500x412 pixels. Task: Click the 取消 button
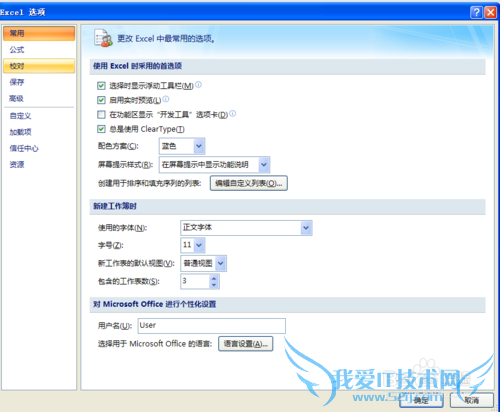click(472, 400)
